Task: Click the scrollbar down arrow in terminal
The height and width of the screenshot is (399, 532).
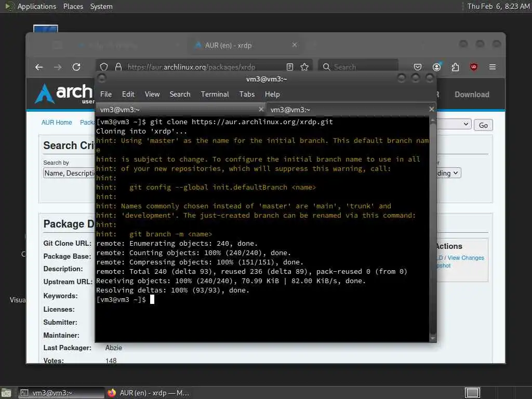Action: click(x=433, y=338)
